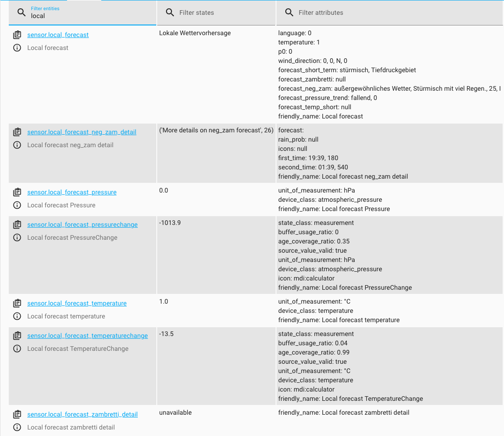Copy sensor.local_forecast_pressurechange entity ID
The image size is (504, 436).
[x=17, y=224]
